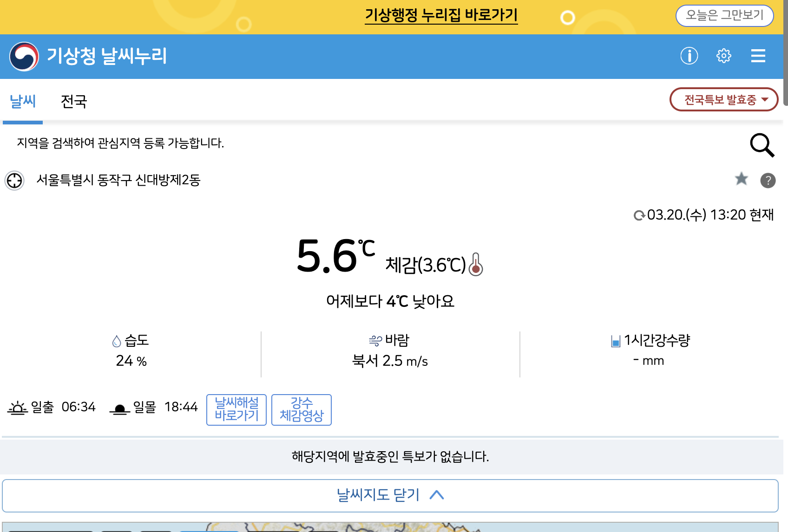
Task: Expand the 전국특보 발효중 dropdown
Action: 723,99
